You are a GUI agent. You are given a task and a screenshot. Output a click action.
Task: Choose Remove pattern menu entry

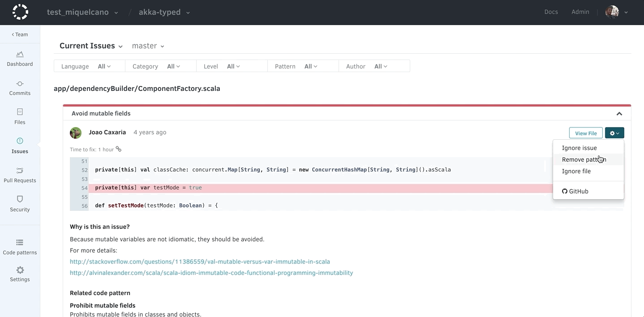tap(584, 159)
